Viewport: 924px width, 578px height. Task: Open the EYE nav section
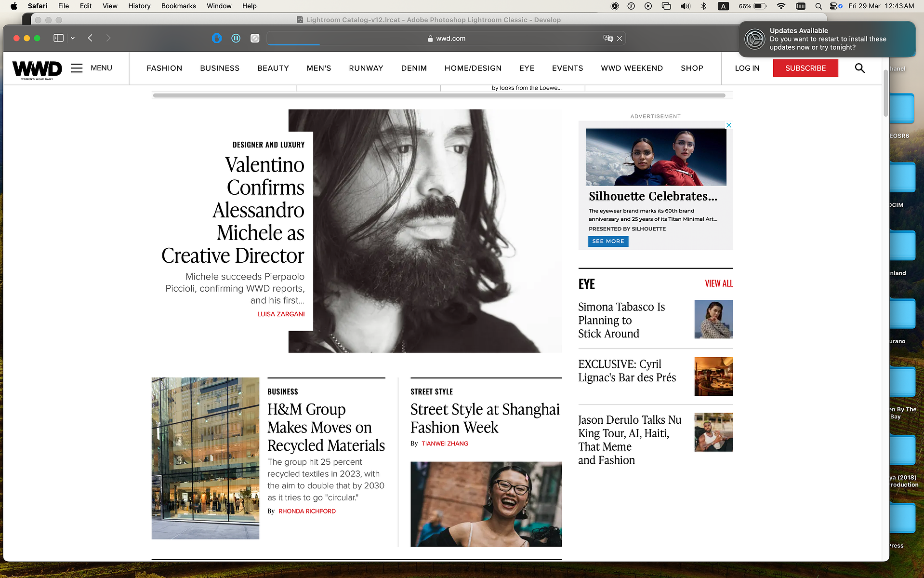pyautogui.click(x=527, y=68)
